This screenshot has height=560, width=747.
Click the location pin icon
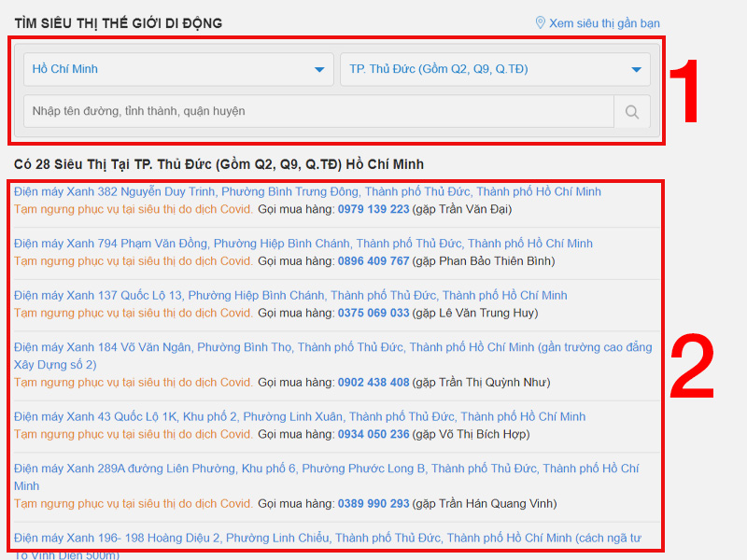[x=540, y=22]
